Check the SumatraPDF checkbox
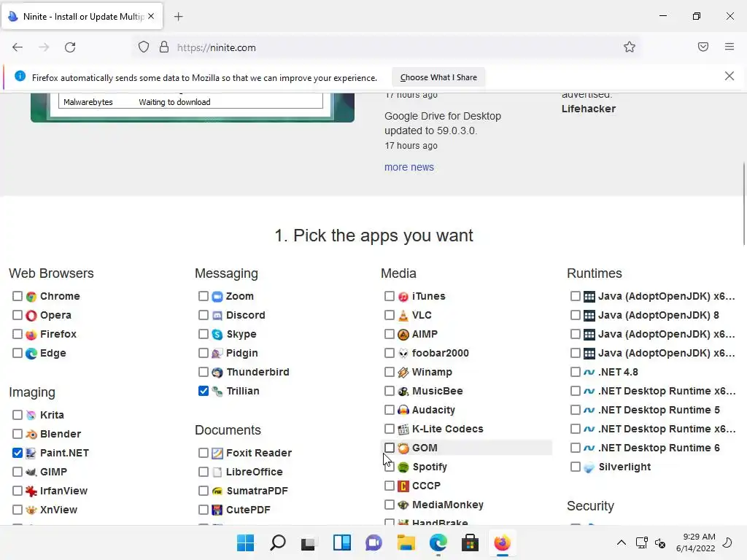Viewport: 747px width, 560px height. point(204,491)
